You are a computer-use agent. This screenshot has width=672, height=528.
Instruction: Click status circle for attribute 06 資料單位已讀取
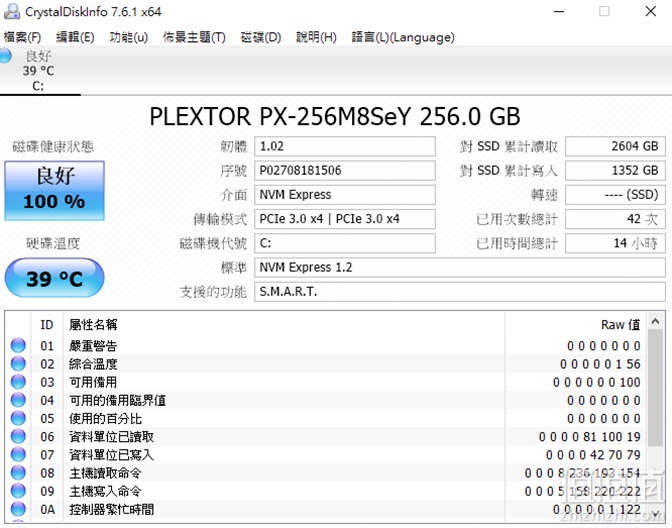point(18,436)
